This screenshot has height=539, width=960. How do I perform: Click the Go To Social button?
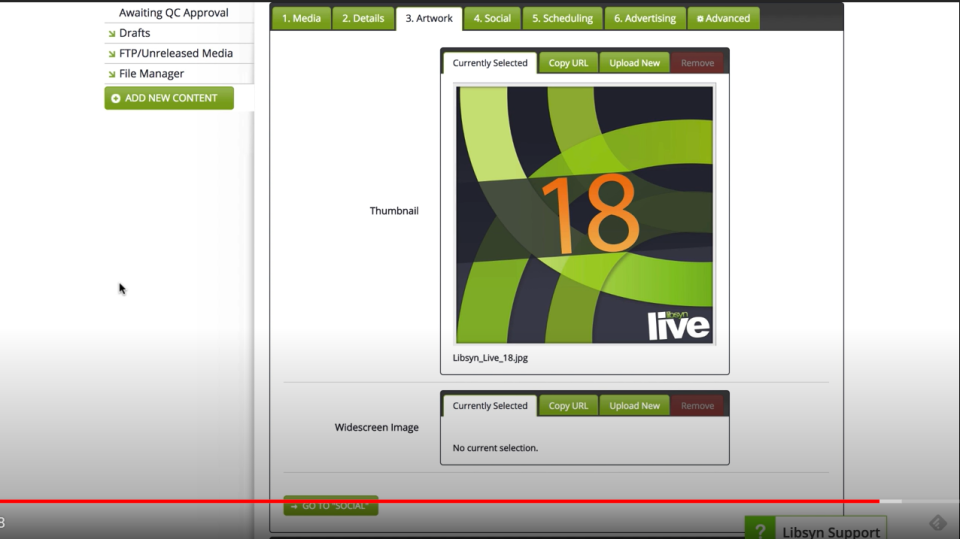pos(331,506)
